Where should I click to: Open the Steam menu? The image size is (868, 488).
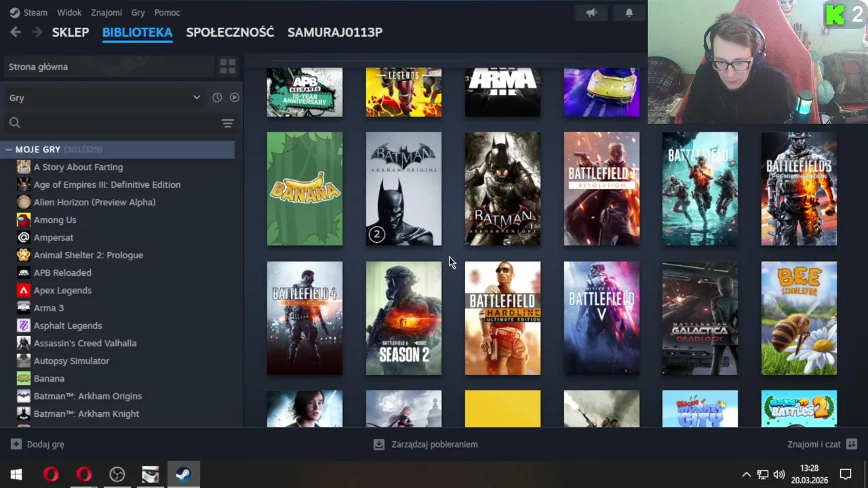click(28, 12)
